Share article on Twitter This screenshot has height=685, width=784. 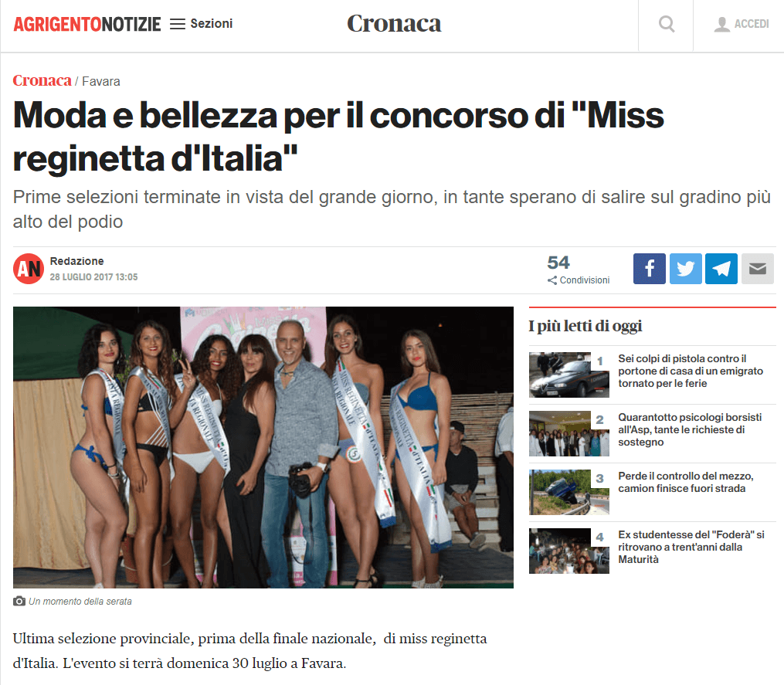pos(685,269)
